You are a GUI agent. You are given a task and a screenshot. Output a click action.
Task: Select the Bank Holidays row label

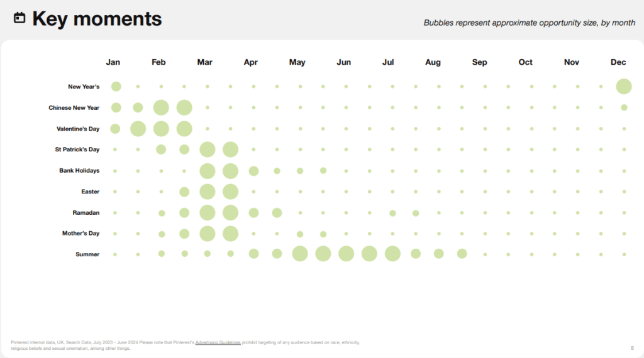(79, 170)
